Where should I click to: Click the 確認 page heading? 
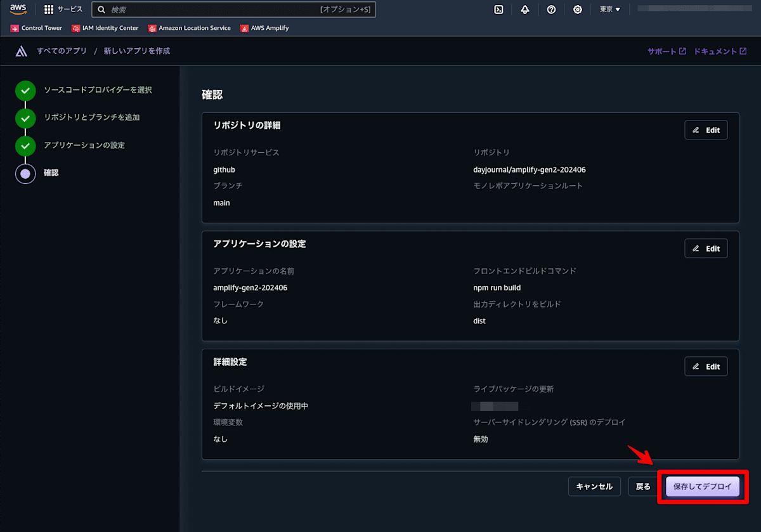pos(212,95)
